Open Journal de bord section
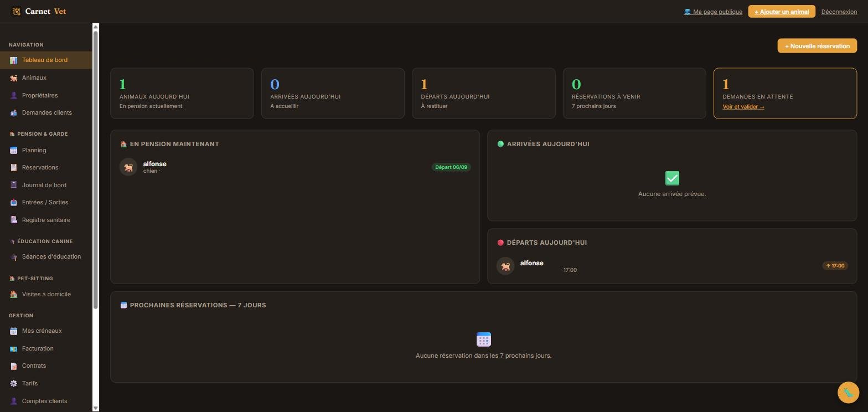 (46, 185)
